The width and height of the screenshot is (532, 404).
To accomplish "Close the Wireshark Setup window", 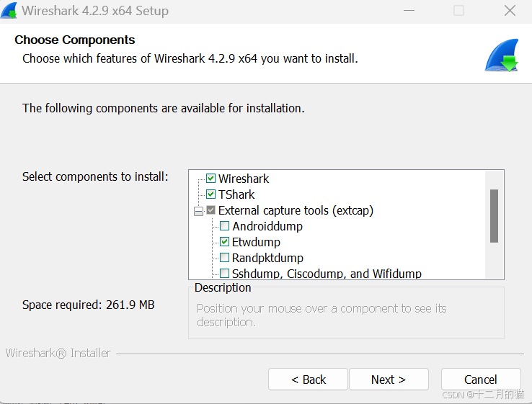I will coord(510,11).
